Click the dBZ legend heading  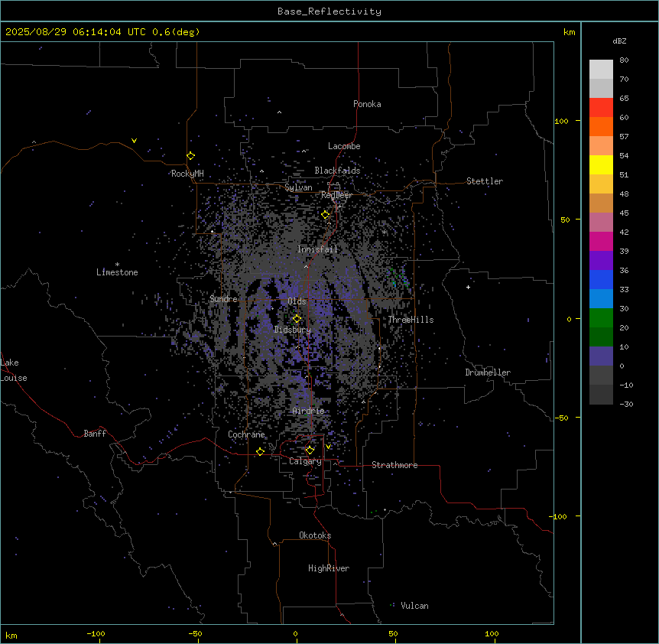619,41
